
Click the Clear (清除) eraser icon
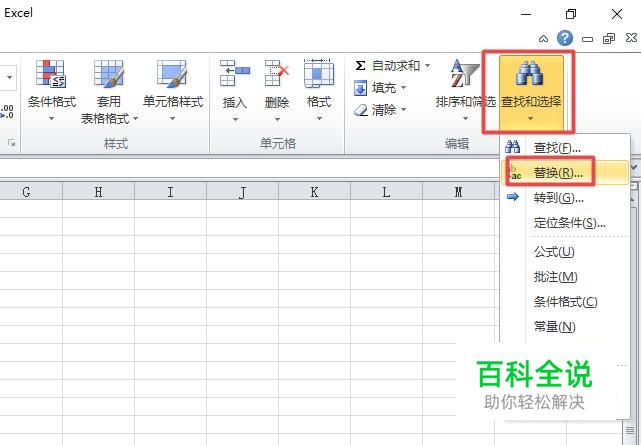point(361,110)
